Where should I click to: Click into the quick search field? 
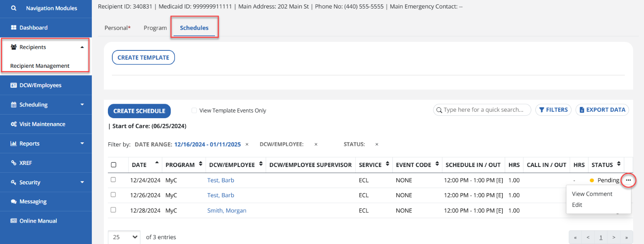coord(483,110)
